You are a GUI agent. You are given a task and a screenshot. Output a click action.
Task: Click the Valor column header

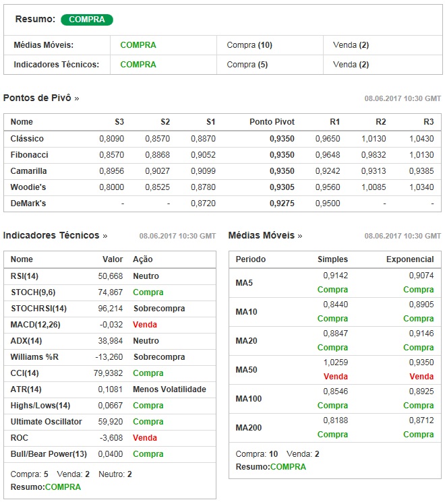point(113,259)
